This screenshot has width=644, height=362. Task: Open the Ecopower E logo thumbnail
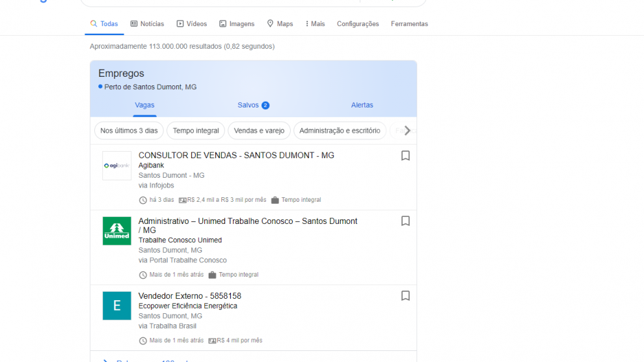116,306
